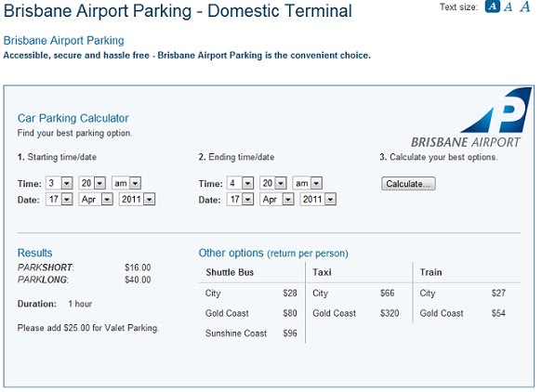Image resolution: width=542 pixels, height=392 pixels.
Task: Open the starting time hour dropdown
Action: 59,183
